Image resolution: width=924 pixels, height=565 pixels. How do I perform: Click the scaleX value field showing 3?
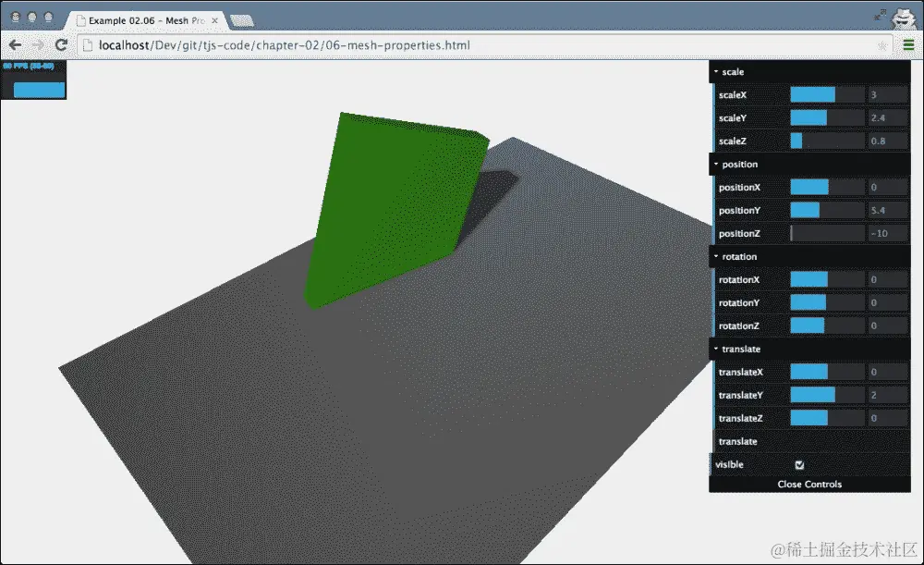(887, 95)
